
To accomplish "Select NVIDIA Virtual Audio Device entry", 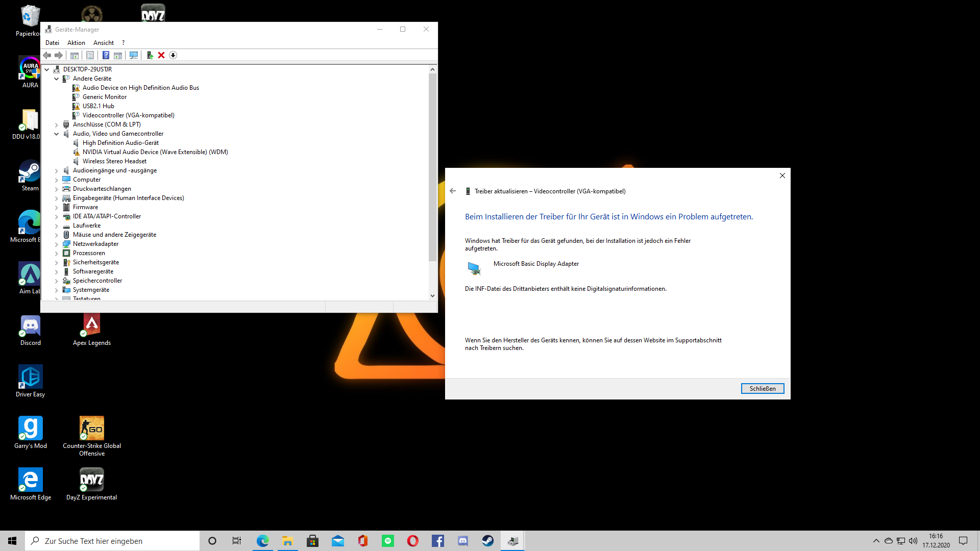I will coord(155,152).
